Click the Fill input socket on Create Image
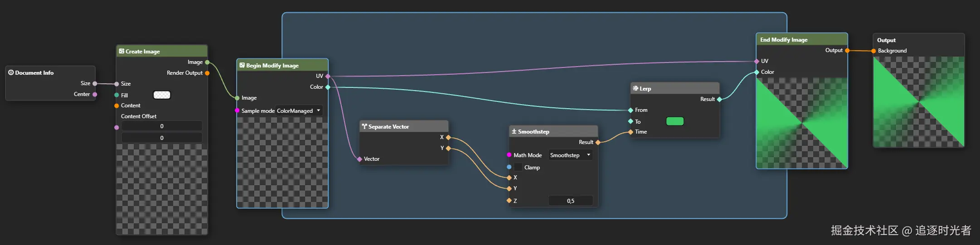The width and height of the screenshot is (980, 245). point(116,95)
